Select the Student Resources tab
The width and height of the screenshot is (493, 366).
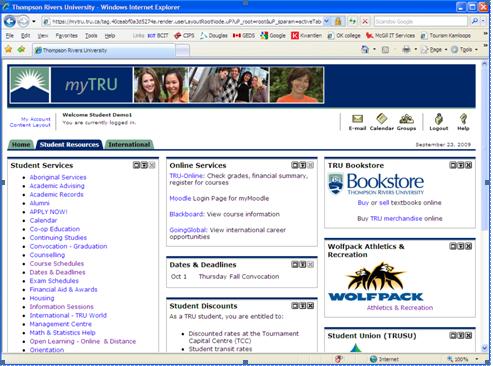click(69, 144)
